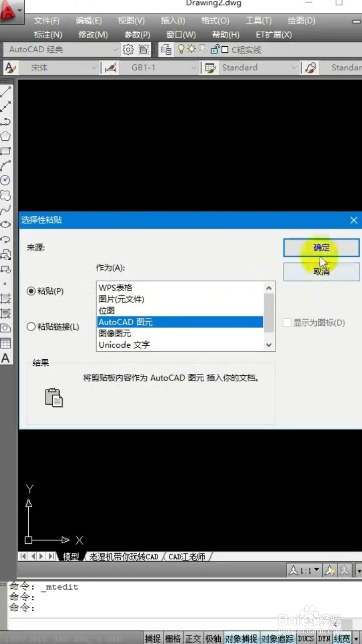The height and width of the screenshot is (644, 362).
Task: Select the Rectangle tool
Action: [6, 150]
